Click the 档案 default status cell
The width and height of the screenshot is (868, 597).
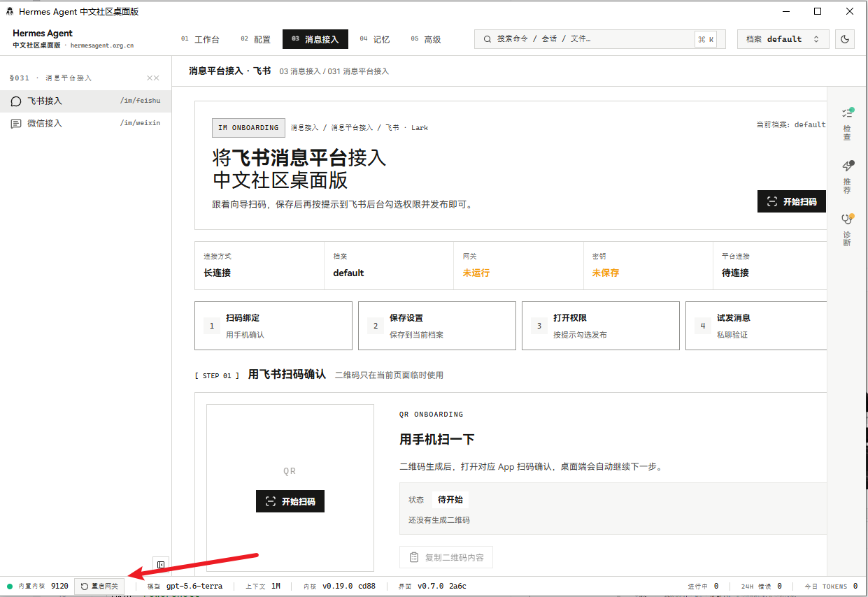(389, 266)
